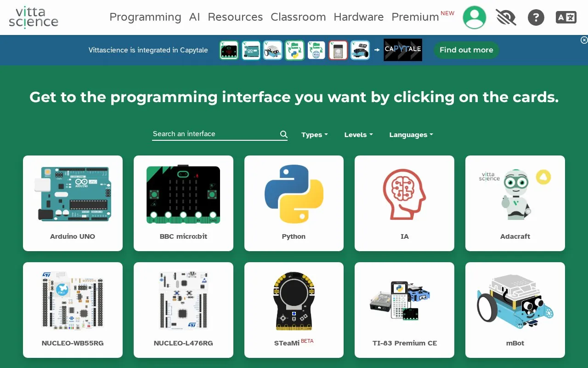Click the language translation icon
Screen dimensions: 588x368
(x=566, y=17)
